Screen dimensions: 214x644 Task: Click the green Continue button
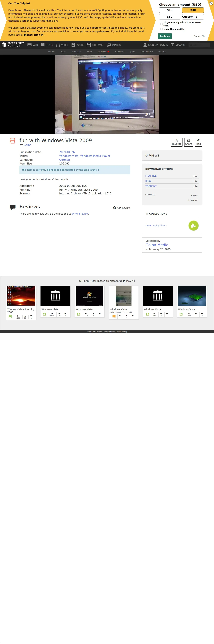click(165, 36)
